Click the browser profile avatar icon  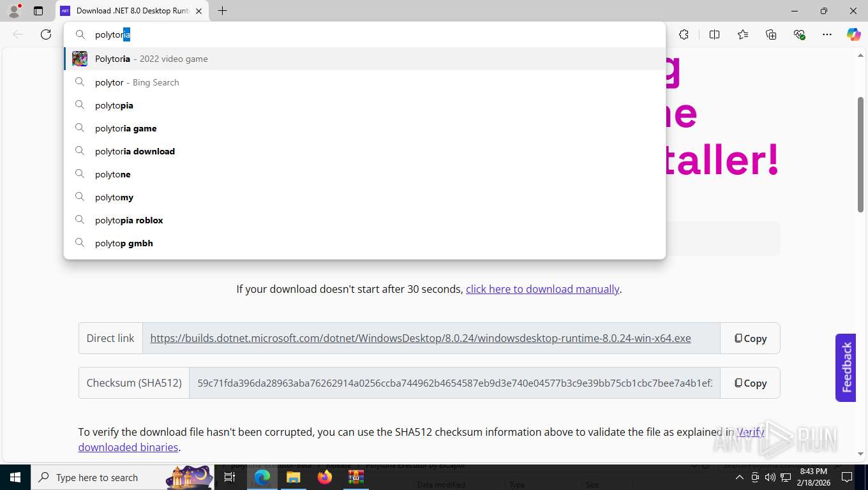[13, 10]
